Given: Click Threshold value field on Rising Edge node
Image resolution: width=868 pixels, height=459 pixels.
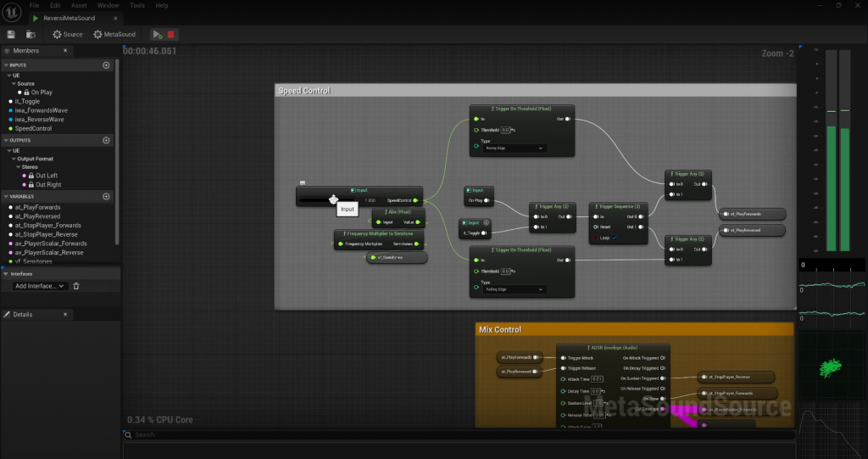Looking at the screenshot, I should (x=505, y=131).
